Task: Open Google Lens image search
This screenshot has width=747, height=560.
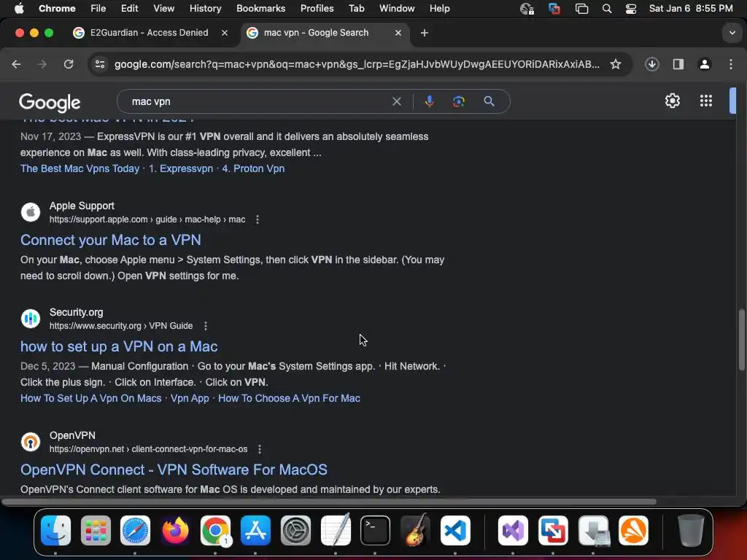Action: [x=458, y=101]
